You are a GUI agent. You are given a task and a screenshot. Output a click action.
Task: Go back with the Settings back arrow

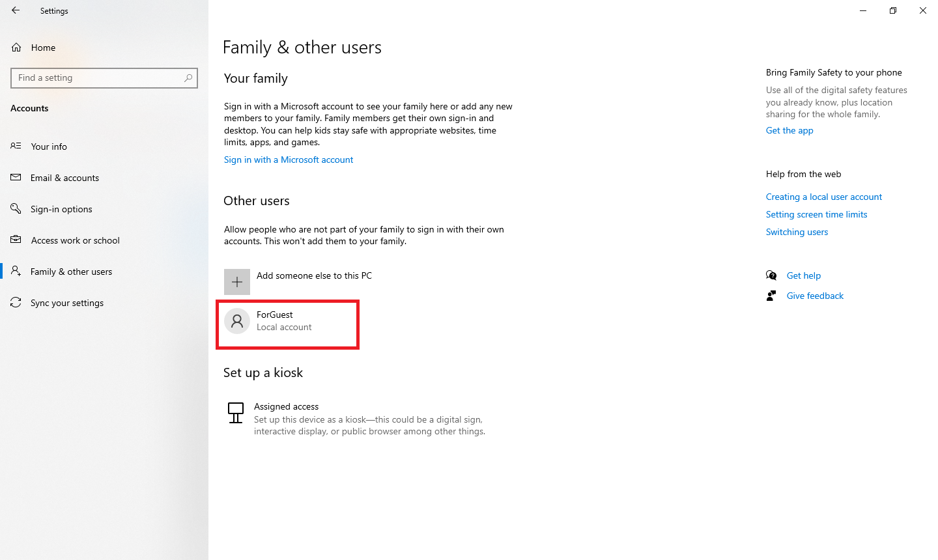pyautogui.click(x=16, y=10)
